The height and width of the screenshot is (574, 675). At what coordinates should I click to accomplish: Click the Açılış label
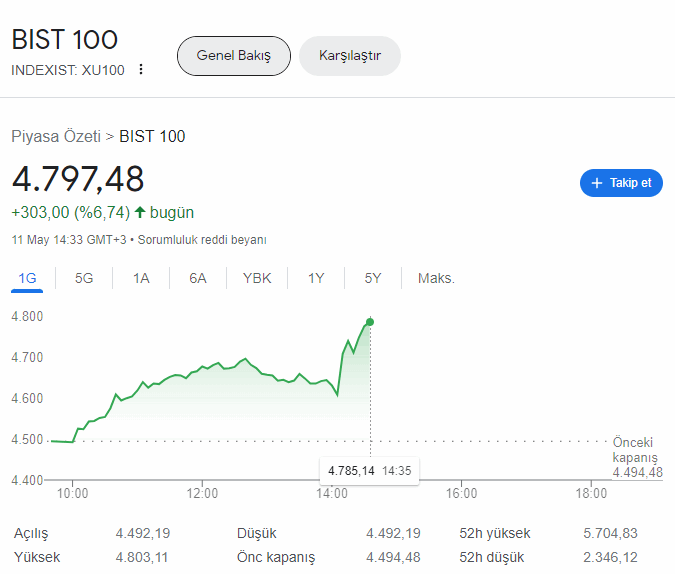point(31,534)
